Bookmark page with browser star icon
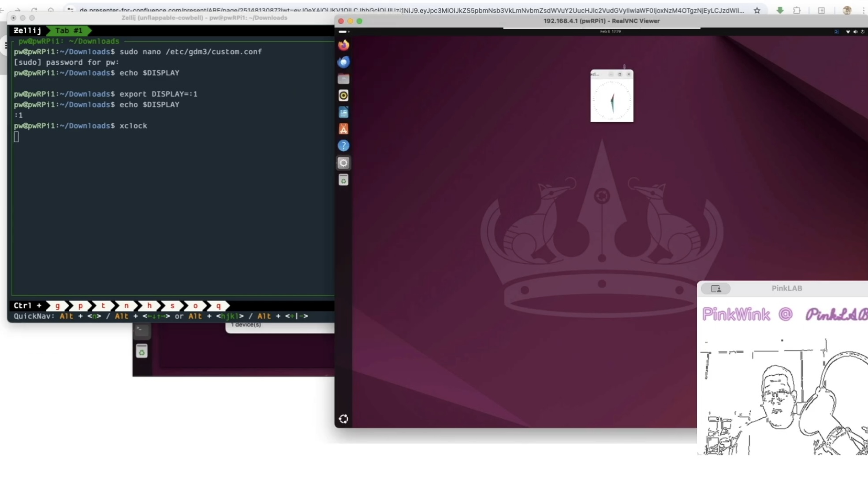Viewport: 868px width, 496px height. [x=757, y=10]
